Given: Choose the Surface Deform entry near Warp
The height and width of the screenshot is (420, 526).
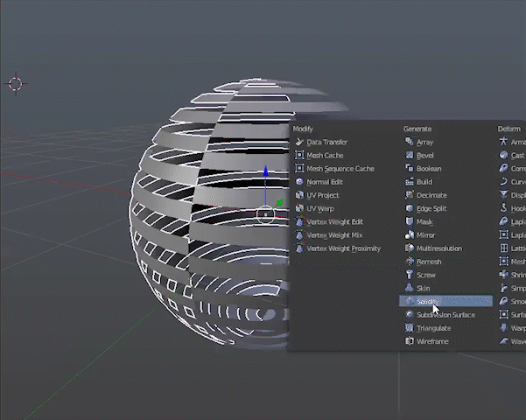Looking at the screenshot, I should [512, 315].
